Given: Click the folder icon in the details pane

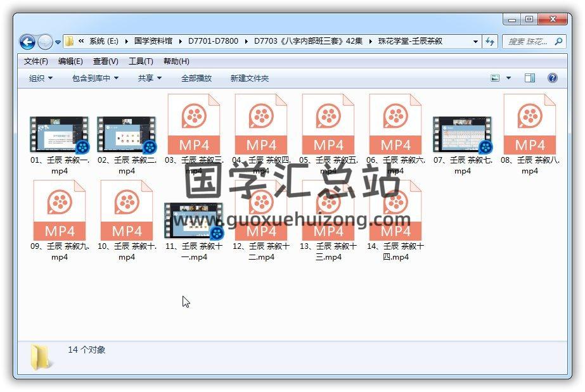Looking at the screenshot, I should tap(41, 357).
